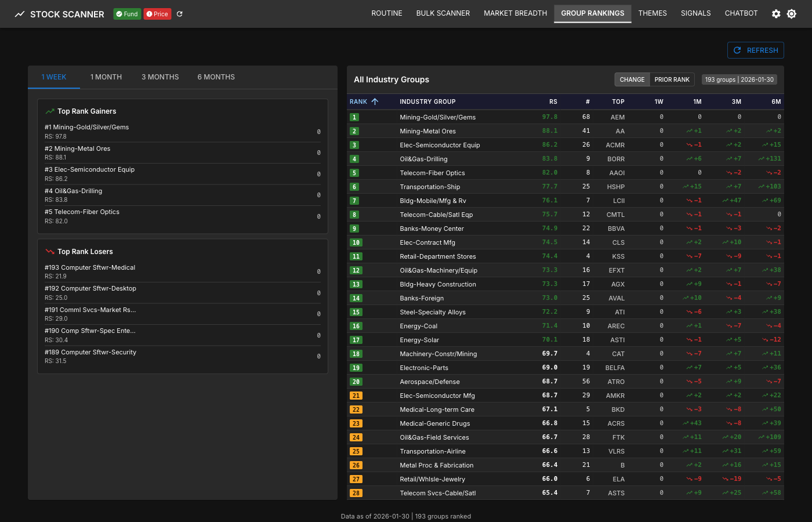Click the +131 six-month change for Oil&Gas-Drilling
The width and height of the screenshot is (812, 522).
770,159
